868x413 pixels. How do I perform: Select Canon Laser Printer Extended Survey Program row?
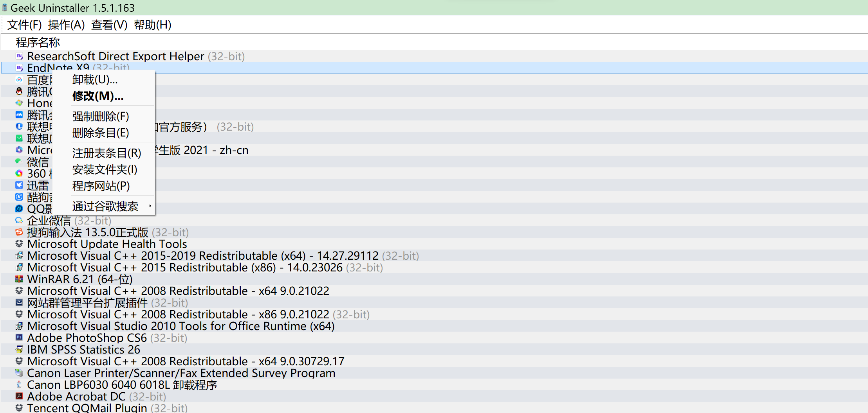coord(435,373)
